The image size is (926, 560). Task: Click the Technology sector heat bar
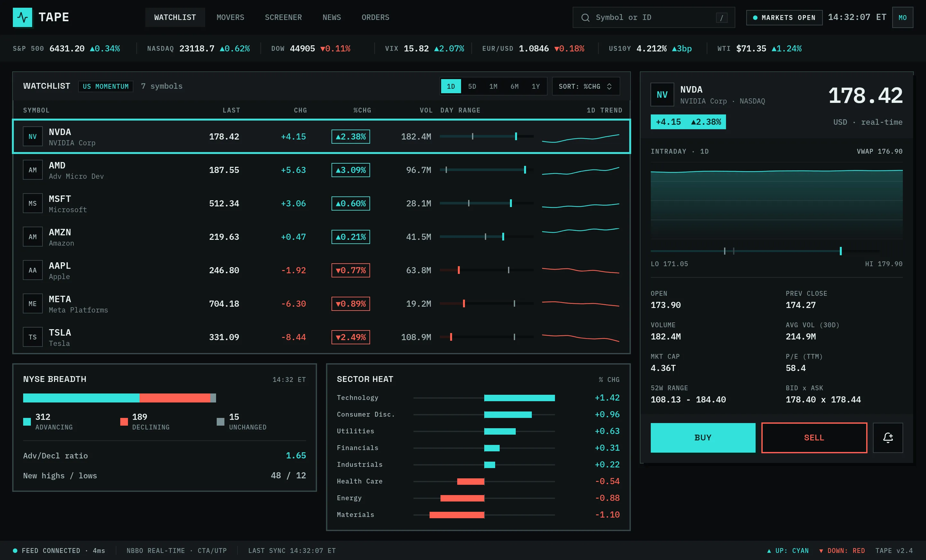tap(519, 398)
